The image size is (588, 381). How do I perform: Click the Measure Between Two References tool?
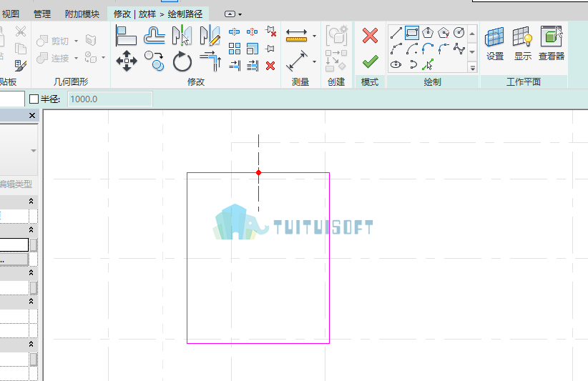tap(296, 36)
